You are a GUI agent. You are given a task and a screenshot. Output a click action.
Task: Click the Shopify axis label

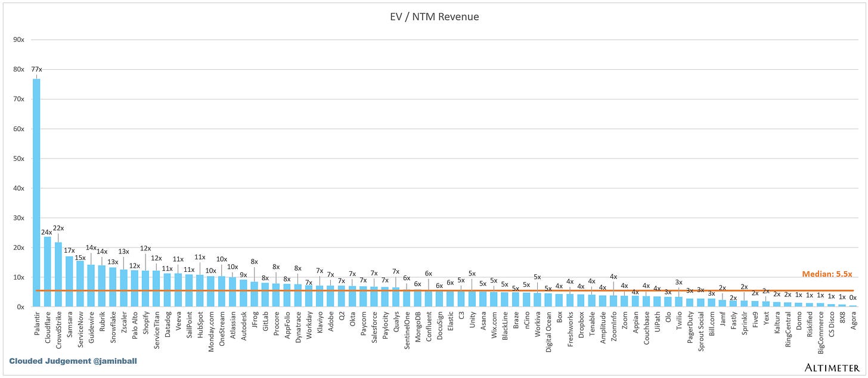pos(145,323)
